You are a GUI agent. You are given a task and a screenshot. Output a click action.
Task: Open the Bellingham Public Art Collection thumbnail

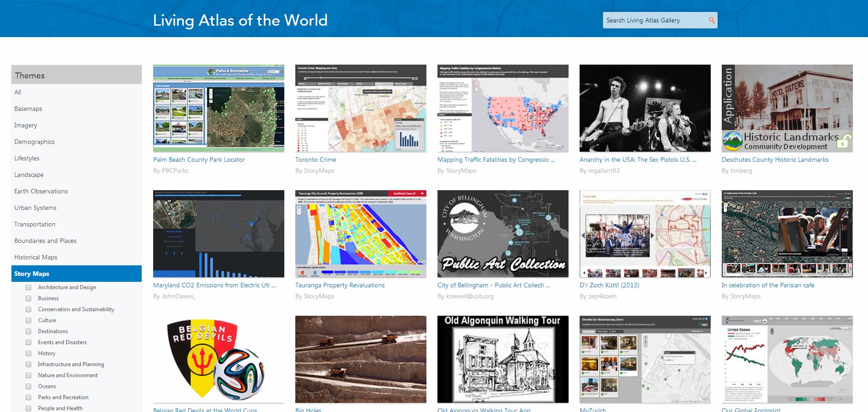point(503,234)
